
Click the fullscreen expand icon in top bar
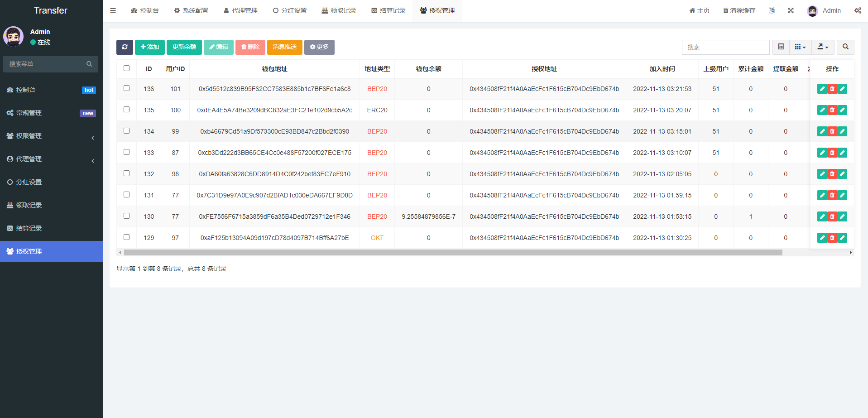coord(791,10)
